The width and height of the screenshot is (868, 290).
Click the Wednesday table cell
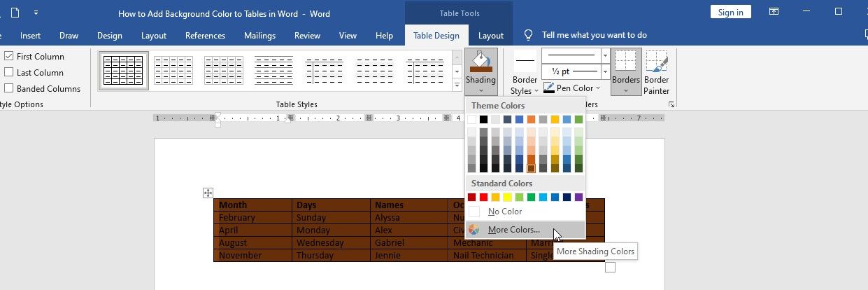point(331,243)
